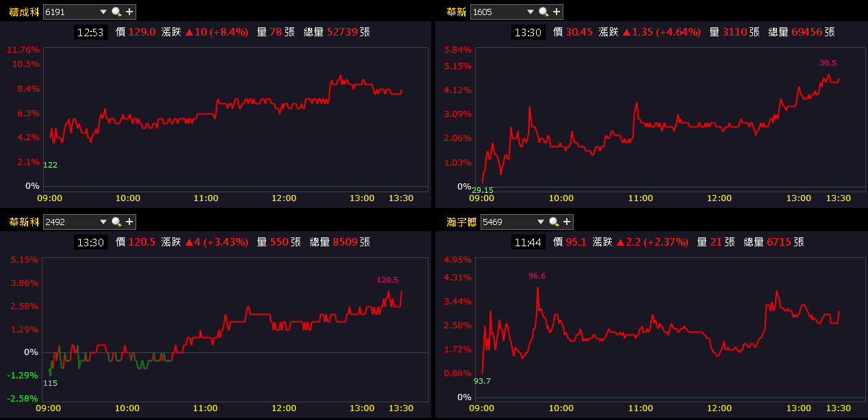Viewport: 868px width, 420px height.
Task: Select the 精成科 stock name label
Action: [24, 12]
